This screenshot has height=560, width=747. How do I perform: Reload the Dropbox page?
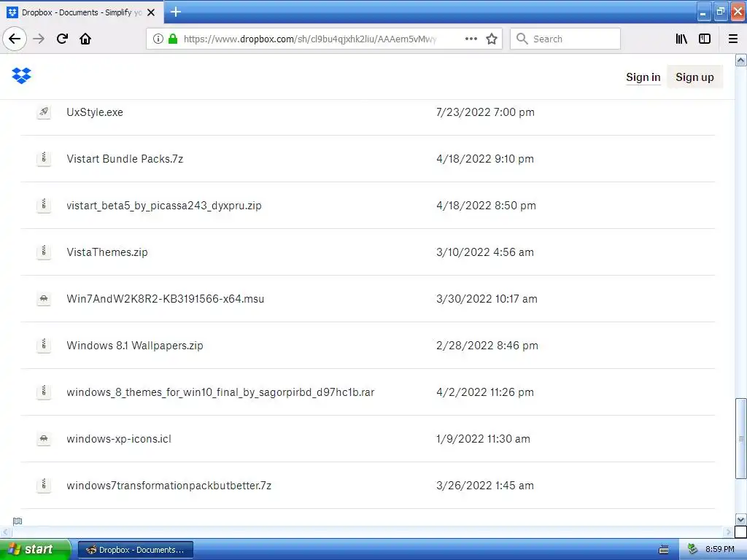point(62,39)
